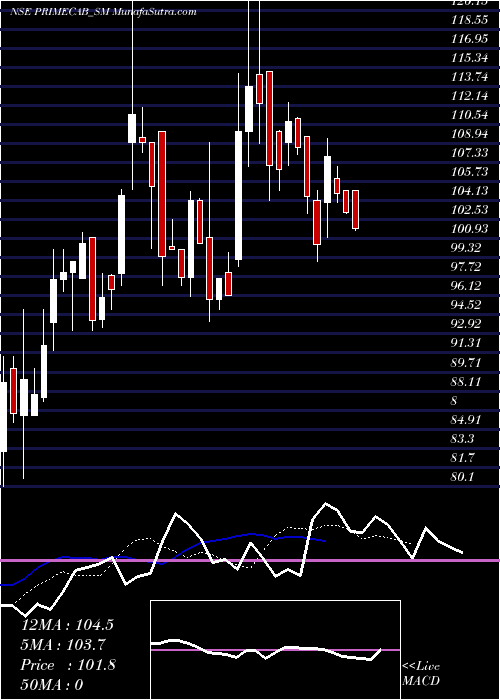This screenshot has width=500, height=700.
Task: Click the 100.93 price axis label
Action: coord(469,229)
